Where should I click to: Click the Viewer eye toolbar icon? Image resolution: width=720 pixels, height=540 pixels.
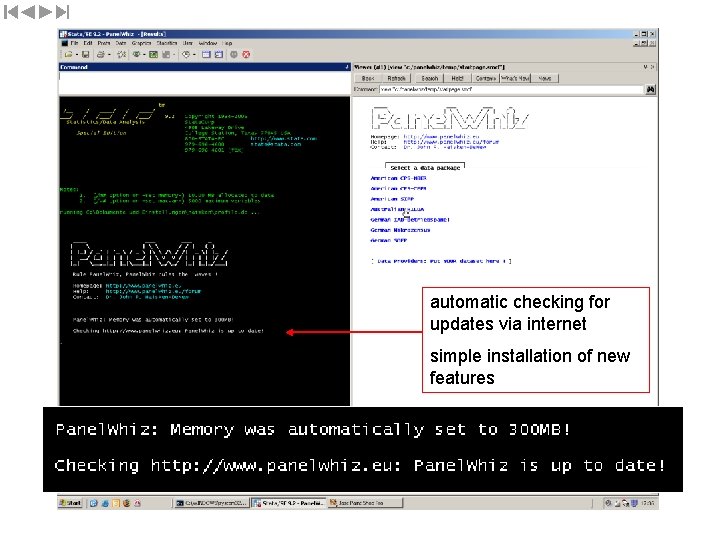pos(136,55)
